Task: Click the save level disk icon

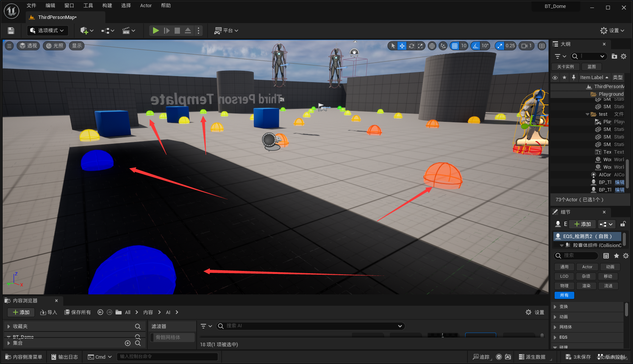Action: coord(11,31)
